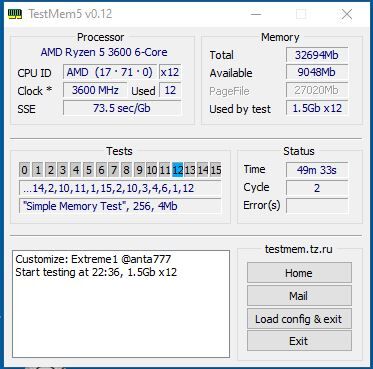Select test box number 14

(203, 170)
